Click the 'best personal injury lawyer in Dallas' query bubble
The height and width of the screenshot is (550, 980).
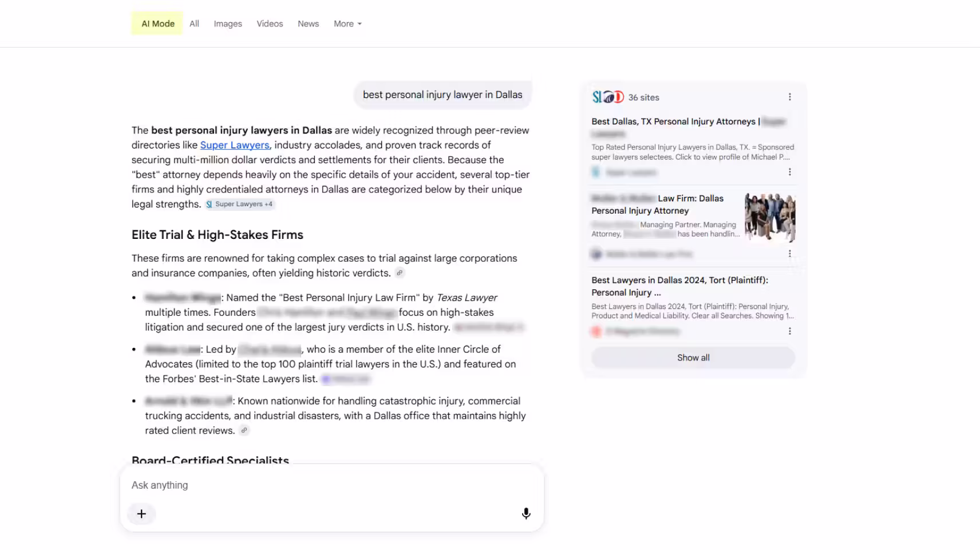click(442, 95)
